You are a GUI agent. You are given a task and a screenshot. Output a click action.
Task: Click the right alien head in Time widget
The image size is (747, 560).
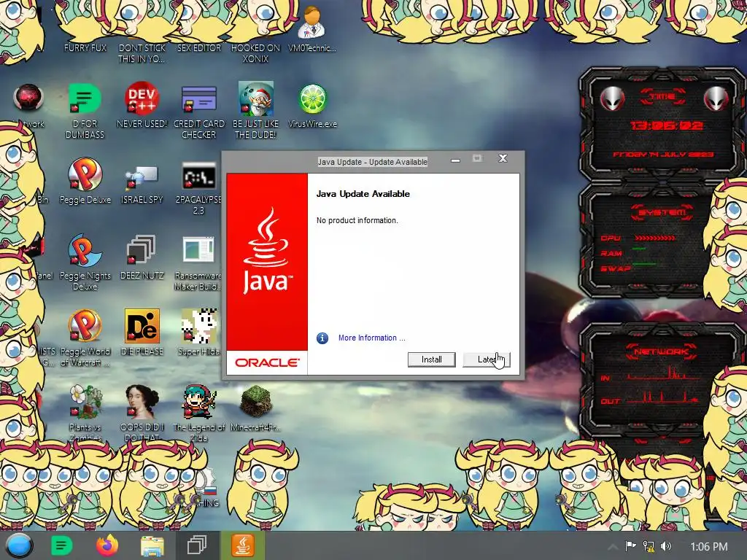tap(716, 99)
